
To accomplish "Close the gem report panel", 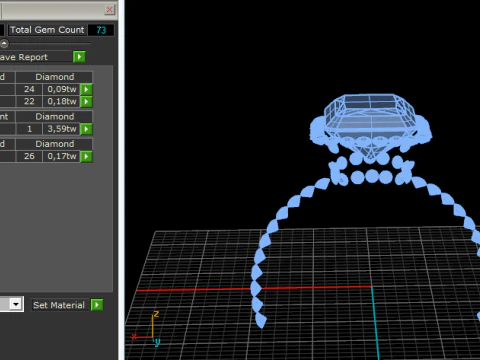I will coord(109,10).
